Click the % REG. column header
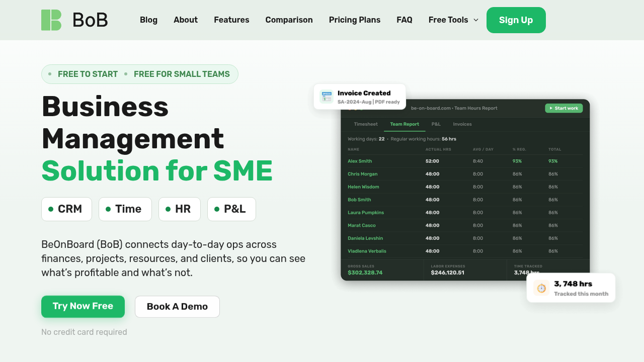This screenshot has width=644, height=362. pyautogui.click(x=519, y=149)
